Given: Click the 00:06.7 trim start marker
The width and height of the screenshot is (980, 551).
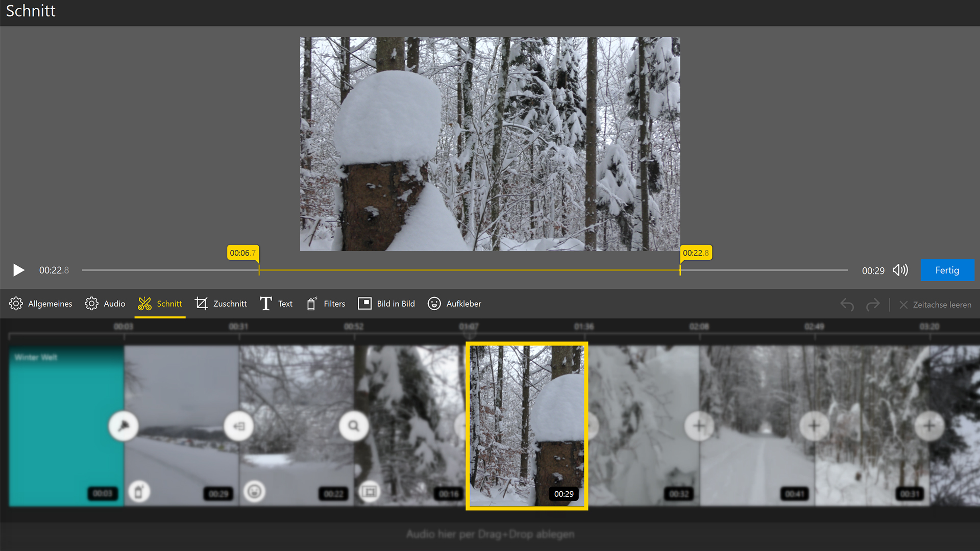Looking at the screenshot, I should [242, 253].
